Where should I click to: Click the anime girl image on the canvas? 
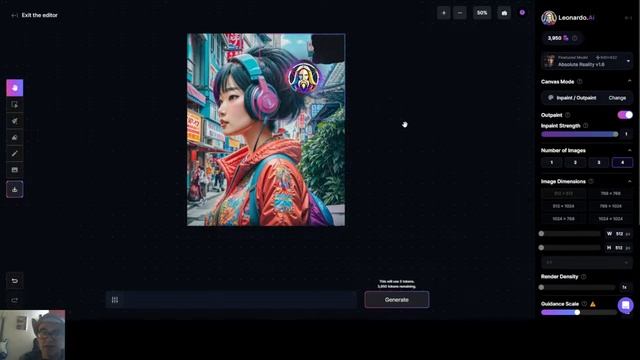pyautogui.click(x=266, y=130)
